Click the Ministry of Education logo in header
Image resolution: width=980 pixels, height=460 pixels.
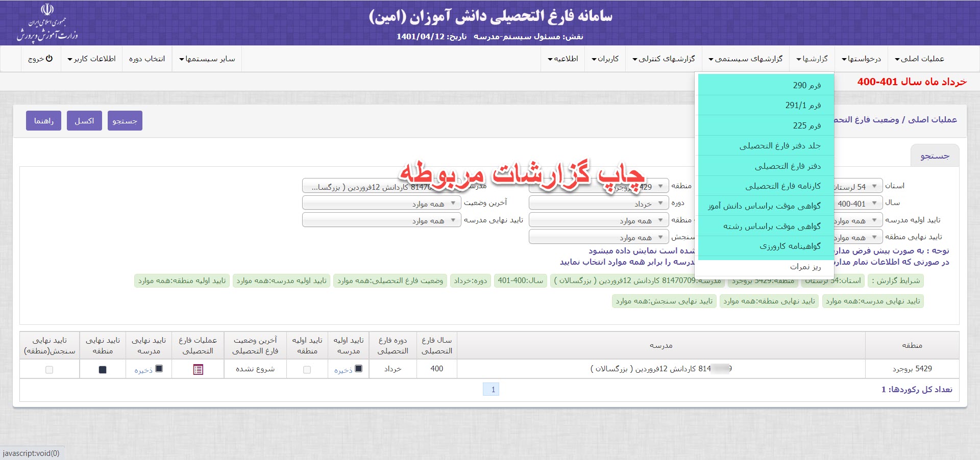[x=47, y=23]
